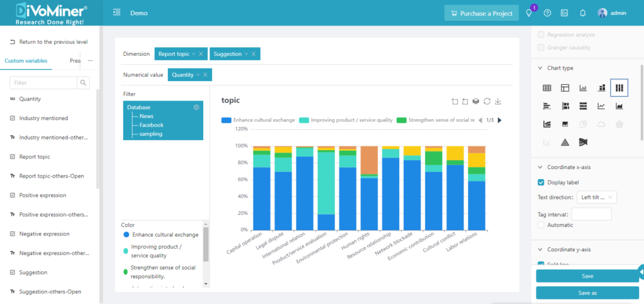This screenshot has width=644, height=304.
Task: Toggle Strengthen sense of social legend series
Action: [435, 120]
